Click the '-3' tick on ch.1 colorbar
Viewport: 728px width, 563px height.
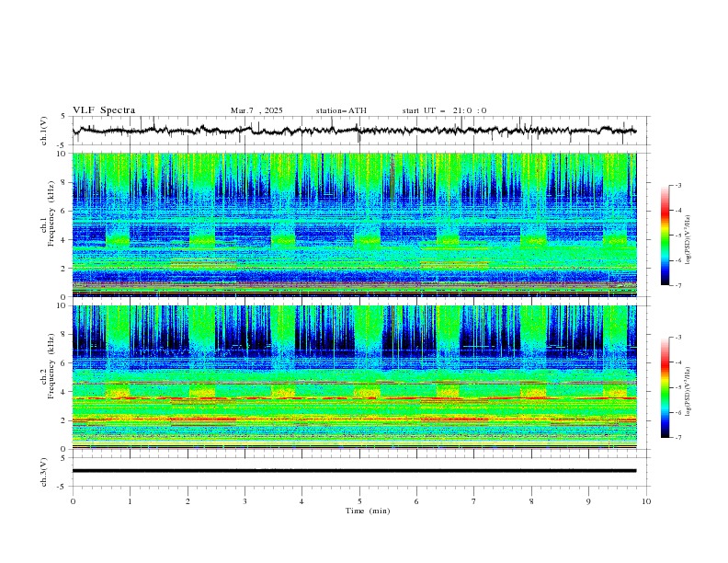(678, 185)
